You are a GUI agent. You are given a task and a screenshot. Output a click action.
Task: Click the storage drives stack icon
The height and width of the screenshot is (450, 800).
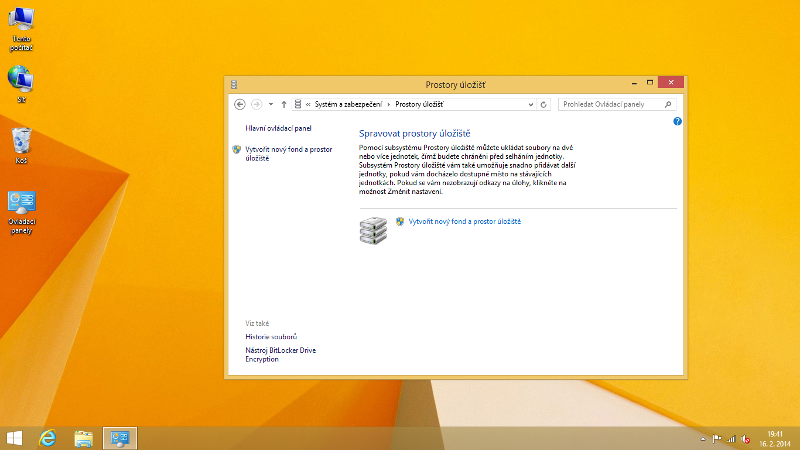coord(372,230)
